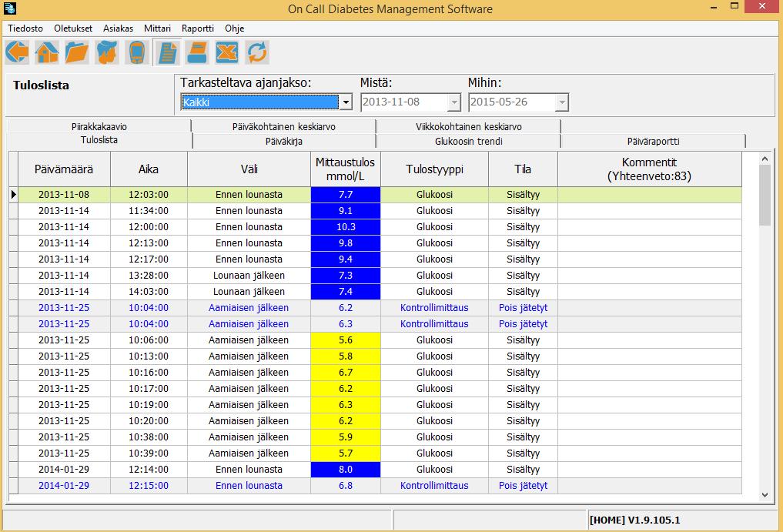The height and width of the screenshot is (532, 783).
Task: Click the Väli column header
Action: coord(249,169)
